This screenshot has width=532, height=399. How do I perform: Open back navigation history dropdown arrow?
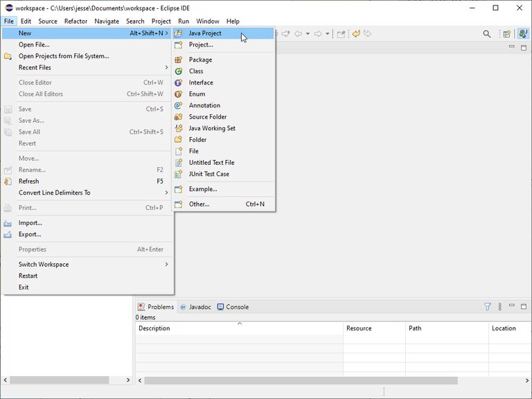click(x=308, y=34)
